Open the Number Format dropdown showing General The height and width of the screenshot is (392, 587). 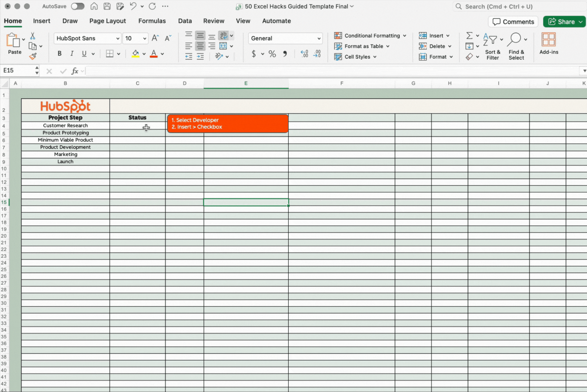pos(285,38)
